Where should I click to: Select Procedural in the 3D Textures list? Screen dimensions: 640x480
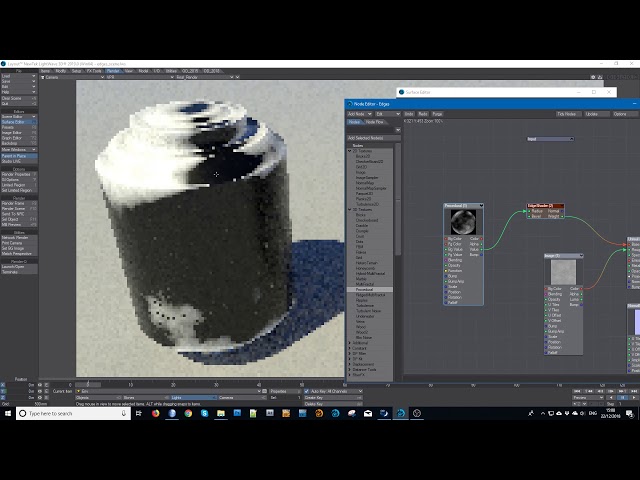(x=370, y=289)
